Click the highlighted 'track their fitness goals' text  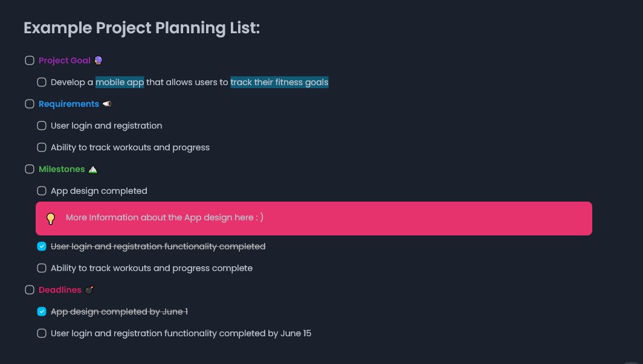pos(279,82)
